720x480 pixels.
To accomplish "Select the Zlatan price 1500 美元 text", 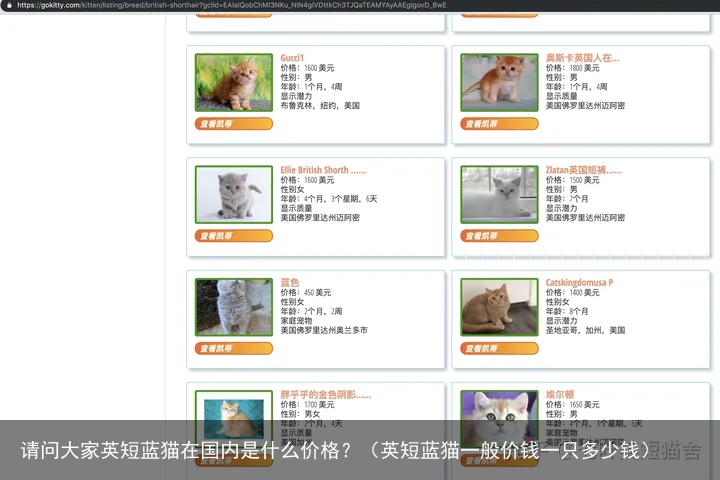I will coord(585,180).
